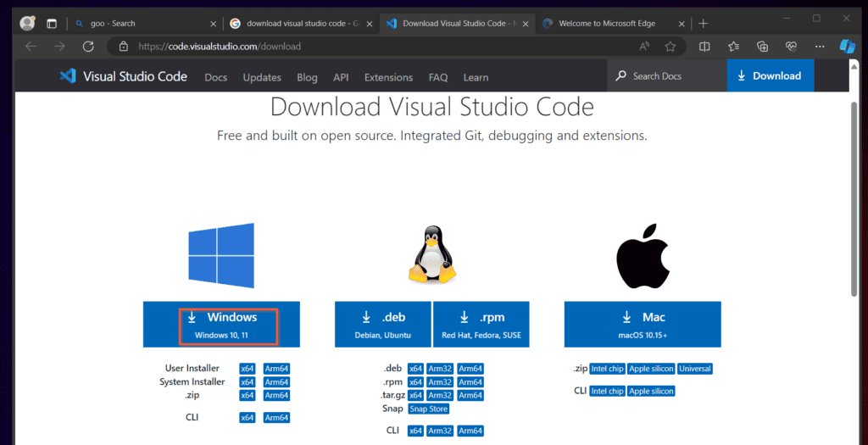Select System Installer Arm64 link

tap(276, 382)
